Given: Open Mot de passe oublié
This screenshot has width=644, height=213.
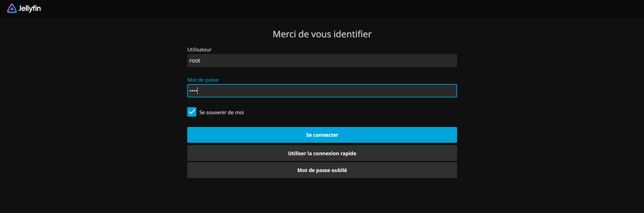Looking at the screenshot, I should click(322, 170).
